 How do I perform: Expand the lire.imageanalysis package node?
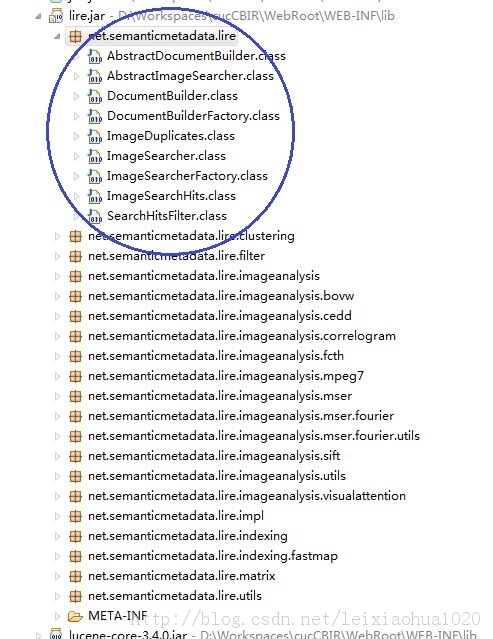click(x=57, y=276)
